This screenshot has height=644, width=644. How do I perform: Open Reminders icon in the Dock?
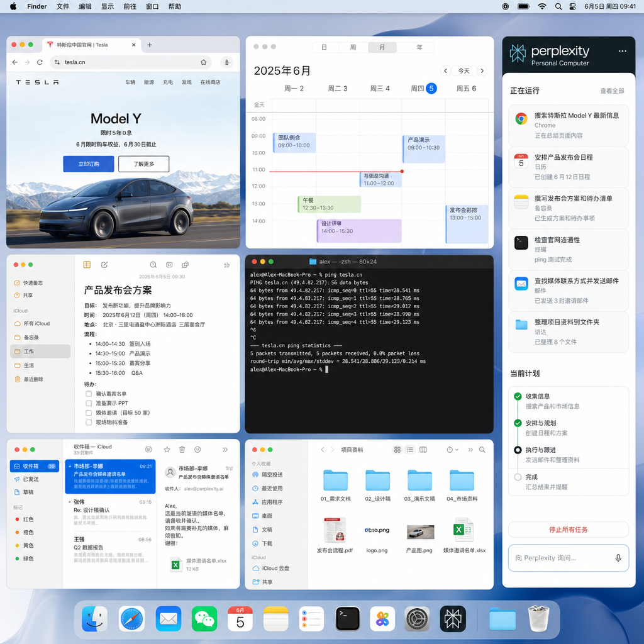pyautogui.click(x=311, y=619)
